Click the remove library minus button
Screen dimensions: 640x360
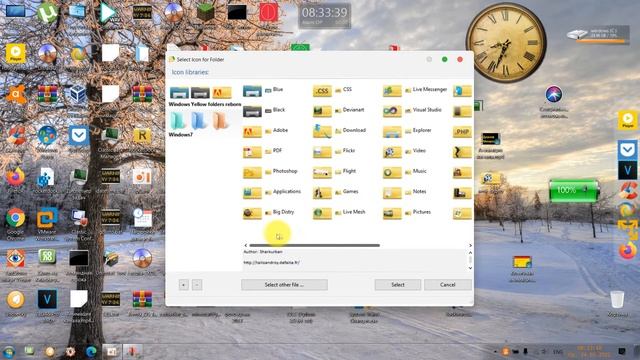pos(197,285)
